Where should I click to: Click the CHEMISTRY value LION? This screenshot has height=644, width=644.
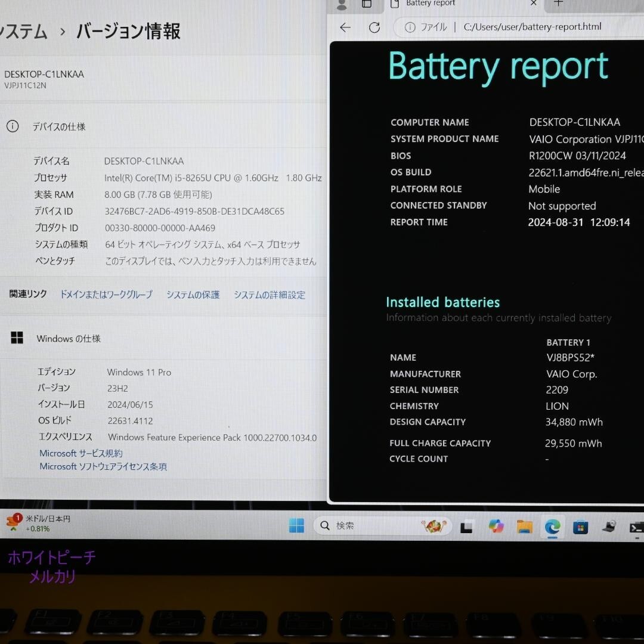558,406
